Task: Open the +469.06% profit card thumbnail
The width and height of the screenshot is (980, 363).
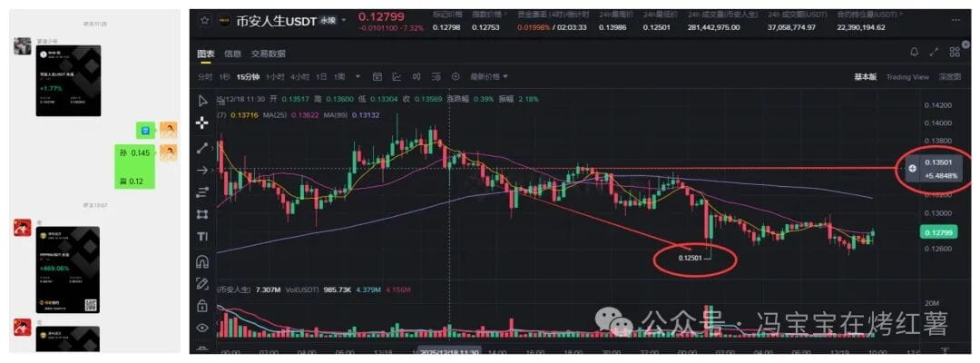Action: (68, 270)
